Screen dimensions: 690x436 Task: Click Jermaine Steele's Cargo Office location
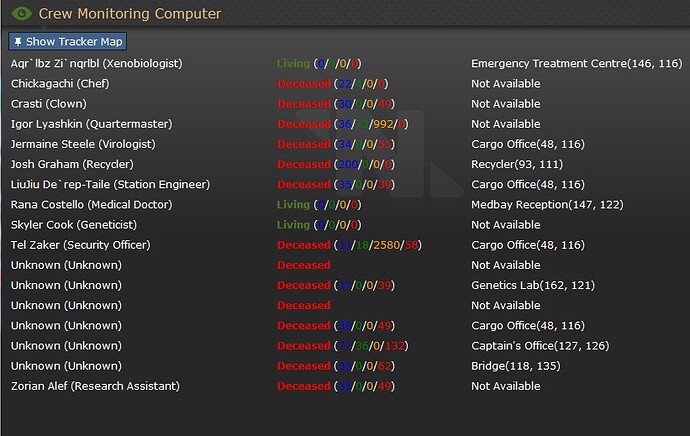tap(528, 144)
